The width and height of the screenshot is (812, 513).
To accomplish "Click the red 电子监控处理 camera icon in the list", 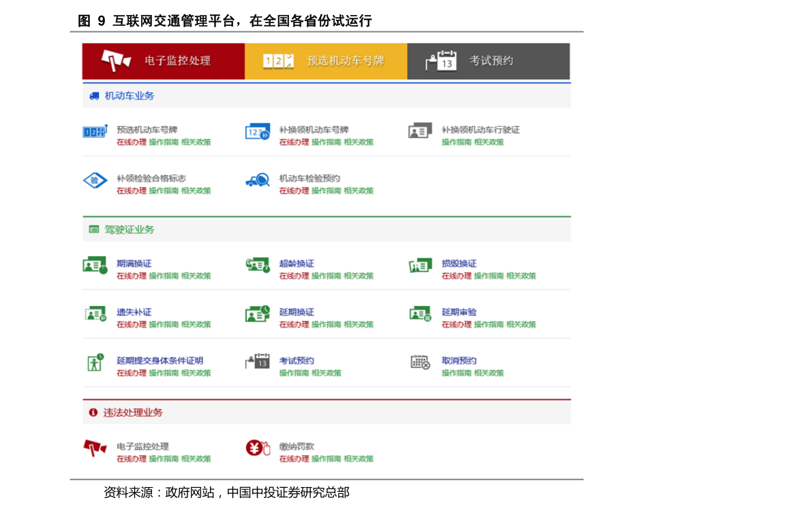I will [x=95, y=448].
